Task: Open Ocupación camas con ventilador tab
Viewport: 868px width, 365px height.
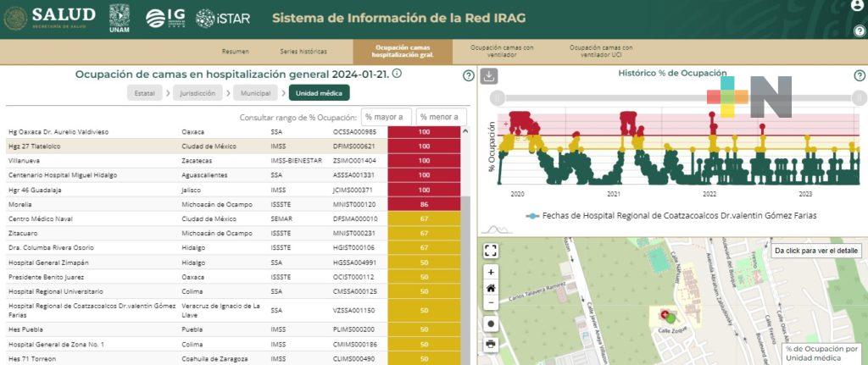Action: (502, 52)
